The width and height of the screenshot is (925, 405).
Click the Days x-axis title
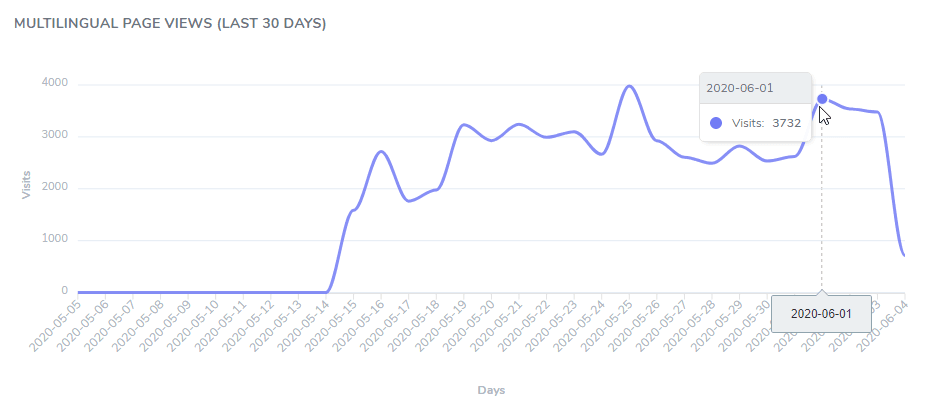click(x=491, y=388)
